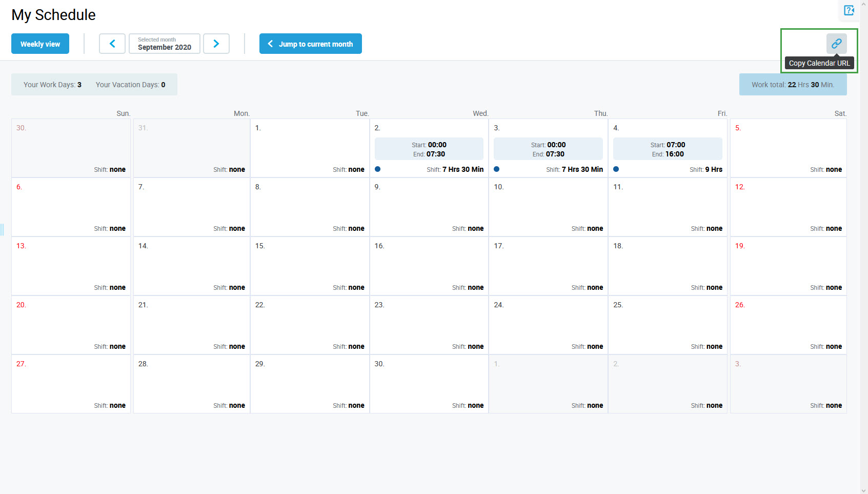This screenshot has height=494, width=868.
Task: Open the 00:00–07:30 shift on September 3
Action: [x=548, y=149]
